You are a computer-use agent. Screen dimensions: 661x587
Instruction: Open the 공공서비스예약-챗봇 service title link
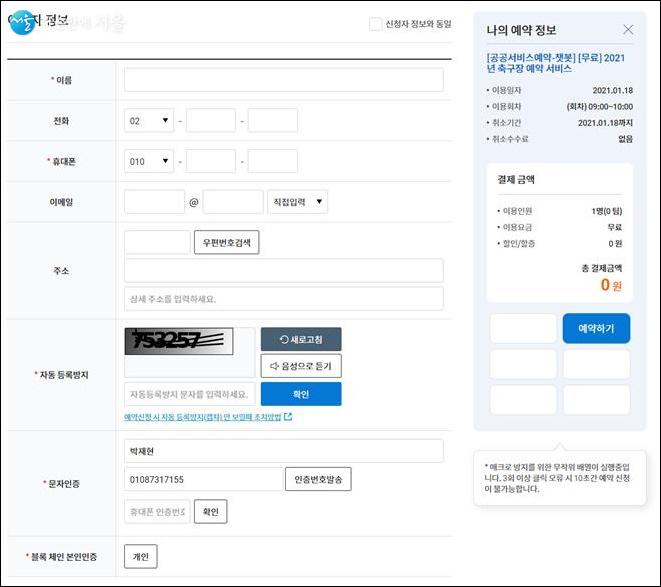pyautogui.click(x=553, y=63)
